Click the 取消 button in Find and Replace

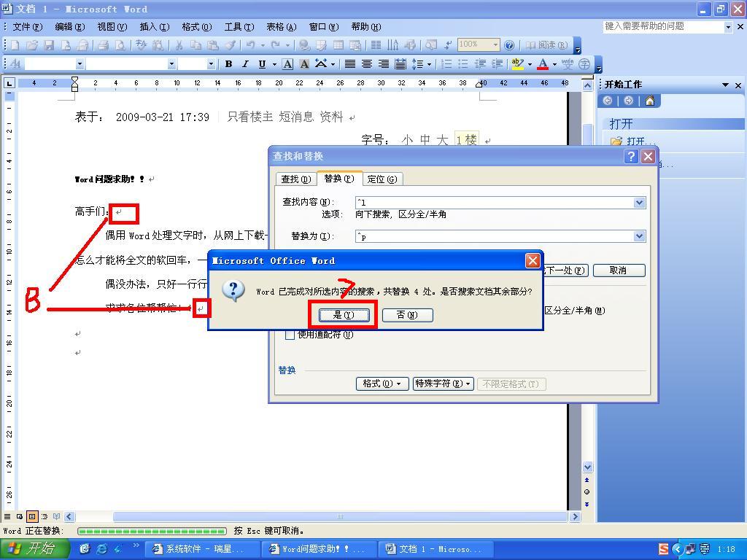[x=619, y=271]
